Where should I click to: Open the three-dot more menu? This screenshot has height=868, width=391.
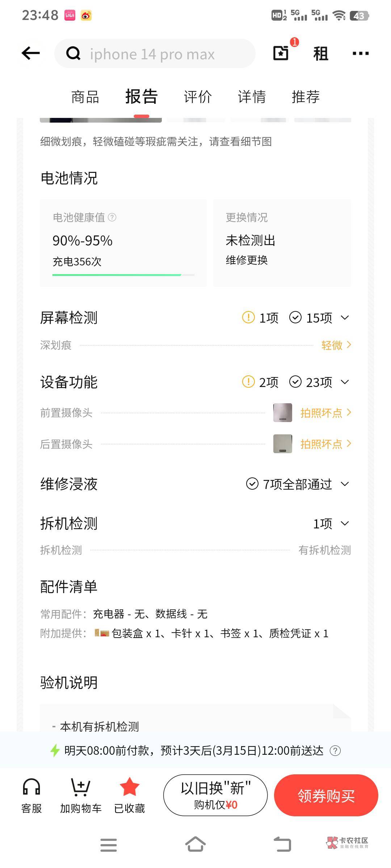(360, 54)
